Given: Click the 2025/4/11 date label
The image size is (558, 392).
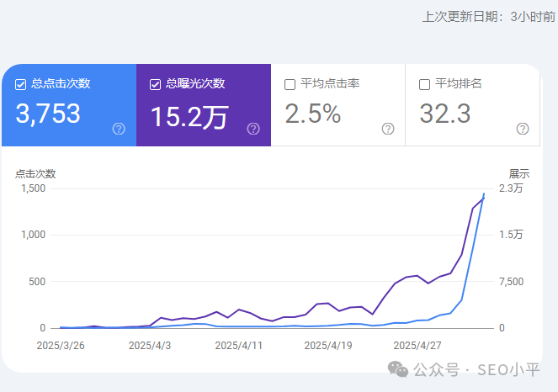Looking at the screenshot, I should 238,346.
